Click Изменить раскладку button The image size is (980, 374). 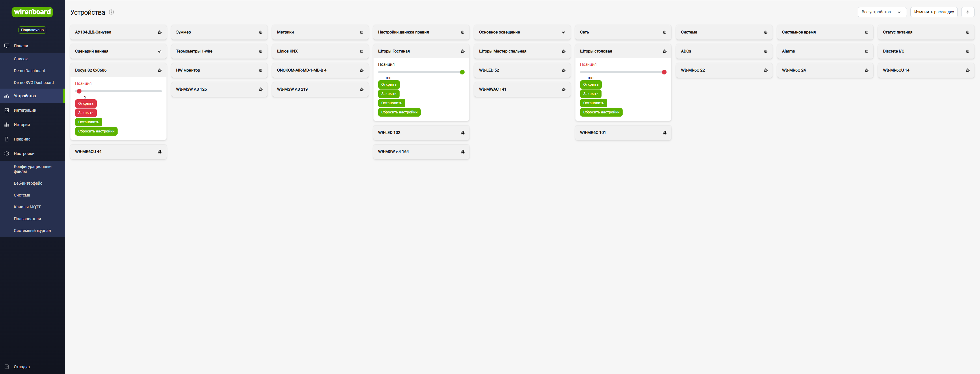coord(933,12)
